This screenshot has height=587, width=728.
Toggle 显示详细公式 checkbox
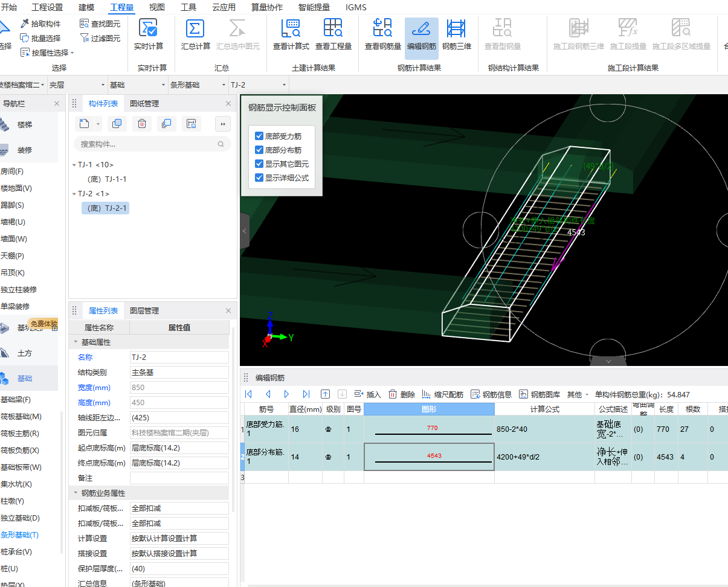click(x=259, y=178)
